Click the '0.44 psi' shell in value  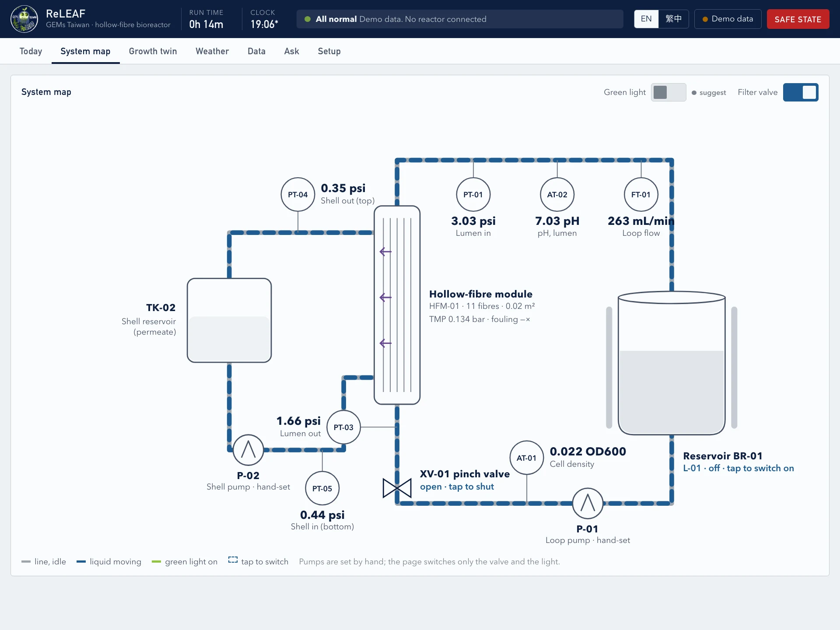(x=322, y=515)
